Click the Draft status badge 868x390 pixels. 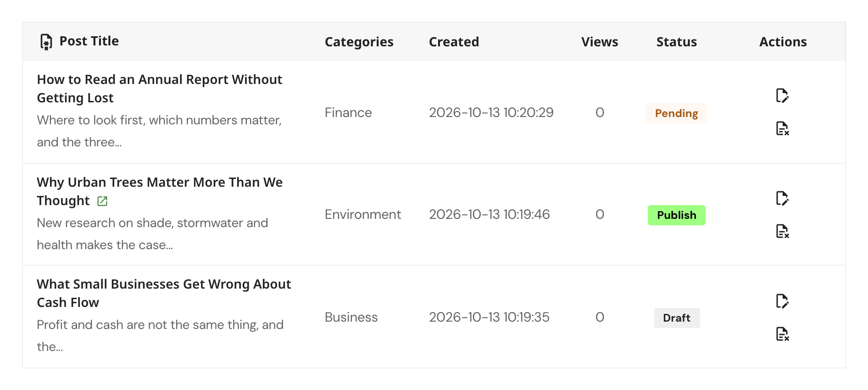click(677, 318)
